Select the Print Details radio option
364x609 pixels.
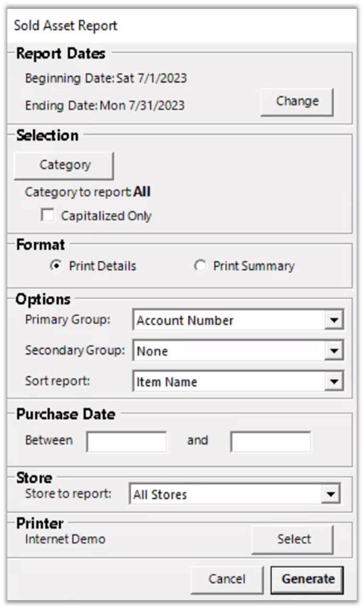point(55,266)
